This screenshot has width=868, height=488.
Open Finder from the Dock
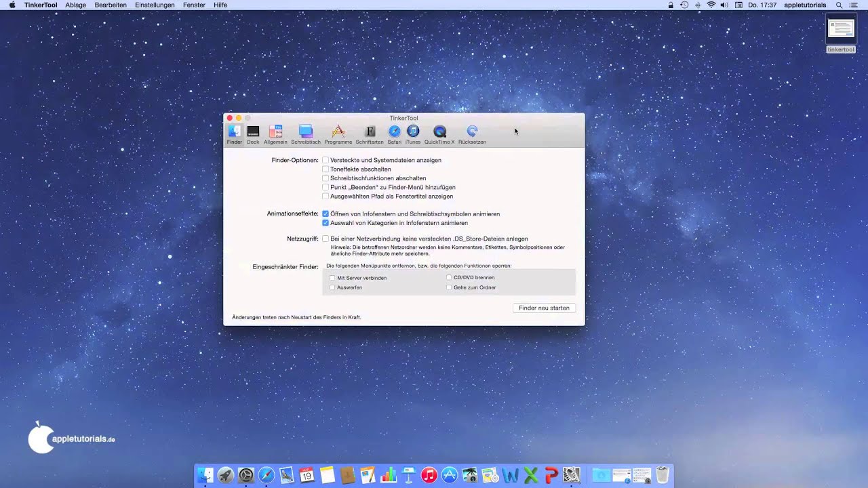pos(205,475)
